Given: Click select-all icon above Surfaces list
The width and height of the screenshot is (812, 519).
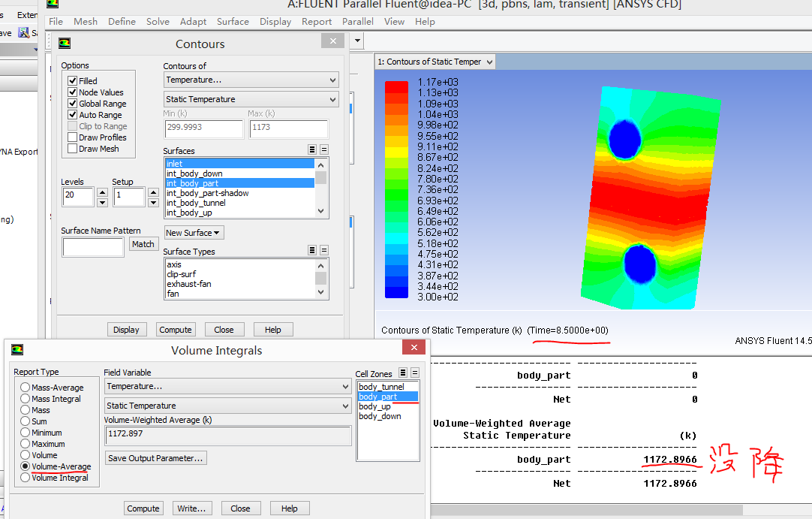Looking at the screenshot, I should [x=312, y=150].
